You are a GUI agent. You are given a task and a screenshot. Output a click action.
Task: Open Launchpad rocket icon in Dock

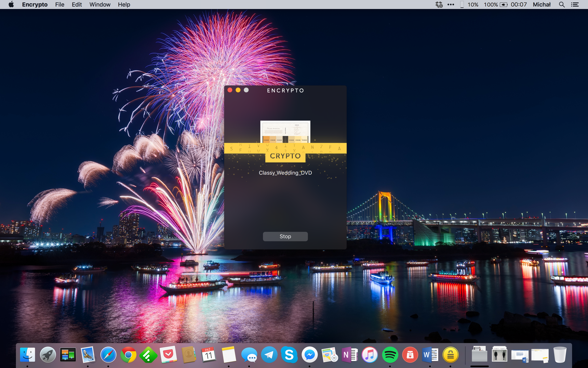coord(48,355)
